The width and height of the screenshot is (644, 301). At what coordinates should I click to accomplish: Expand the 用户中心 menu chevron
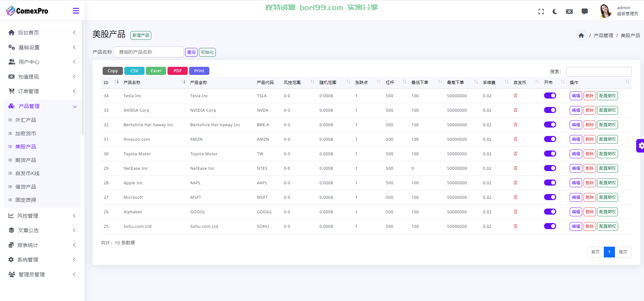(x=74, y=62)
